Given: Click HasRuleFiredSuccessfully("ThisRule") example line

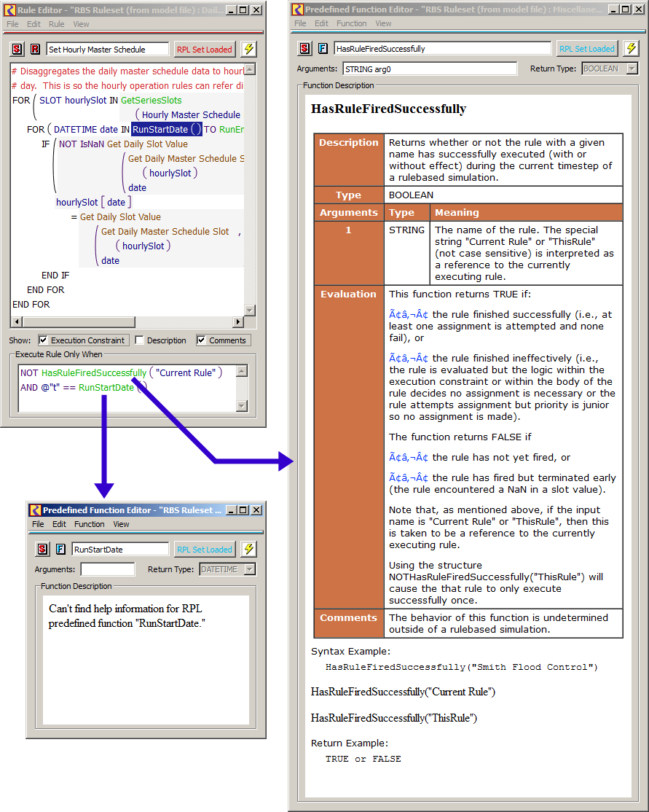Looking at the screenshot, I should (394, 718).
